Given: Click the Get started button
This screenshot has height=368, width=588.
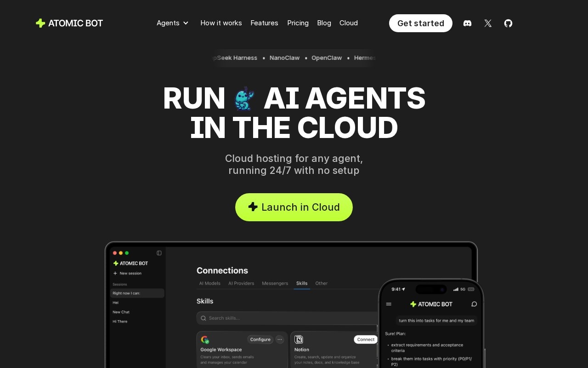Looking at the screenshot, I should pos(421,23).
